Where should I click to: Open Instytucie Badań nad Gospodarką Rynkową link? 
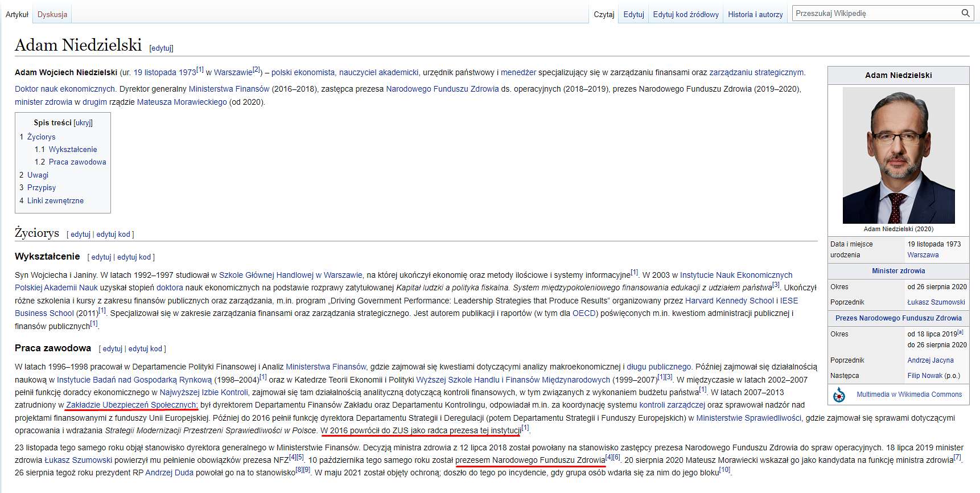[134, 380]
